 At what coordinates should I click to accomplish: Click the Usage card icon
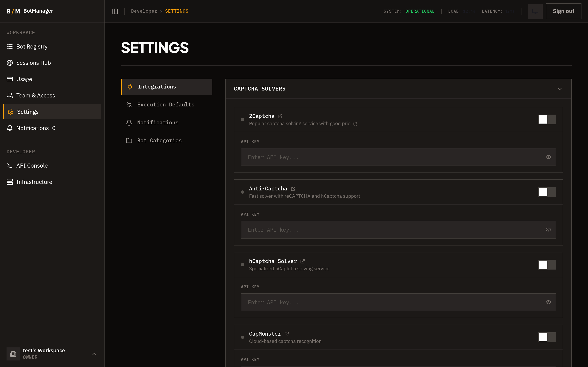10,79
